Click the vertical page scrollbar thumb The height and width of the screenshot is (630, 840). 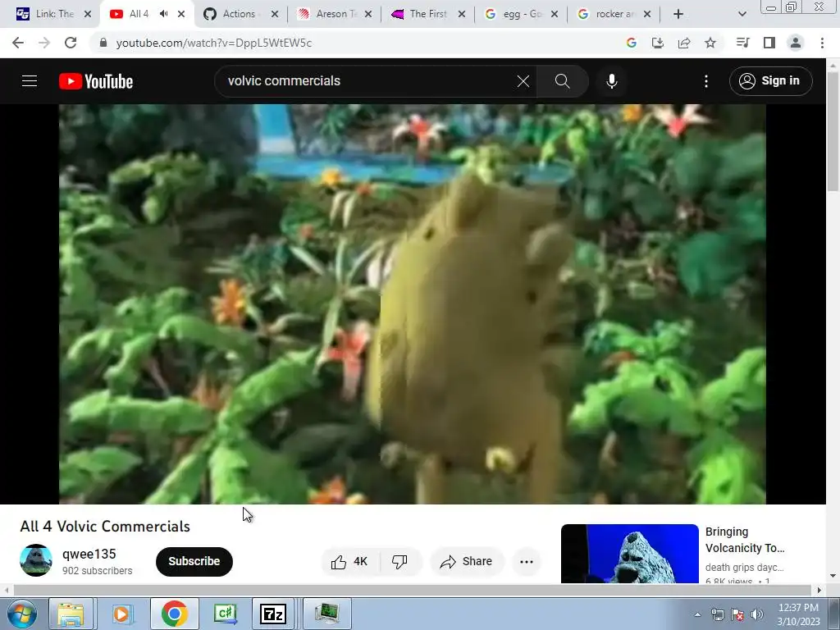click(x=833, y=131)
